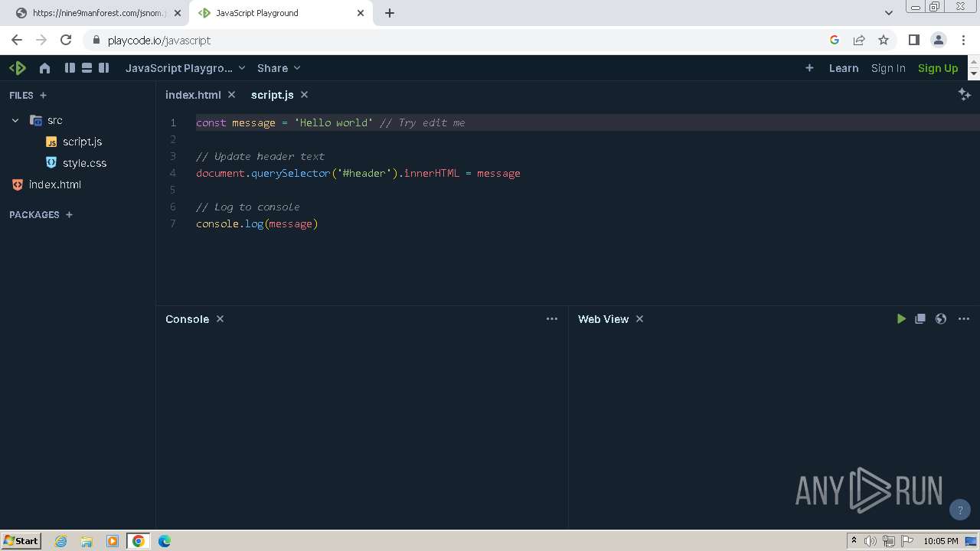Screen dimensions: 980x551
Task: Open the Web View options menu
Action: pos(964,319)
